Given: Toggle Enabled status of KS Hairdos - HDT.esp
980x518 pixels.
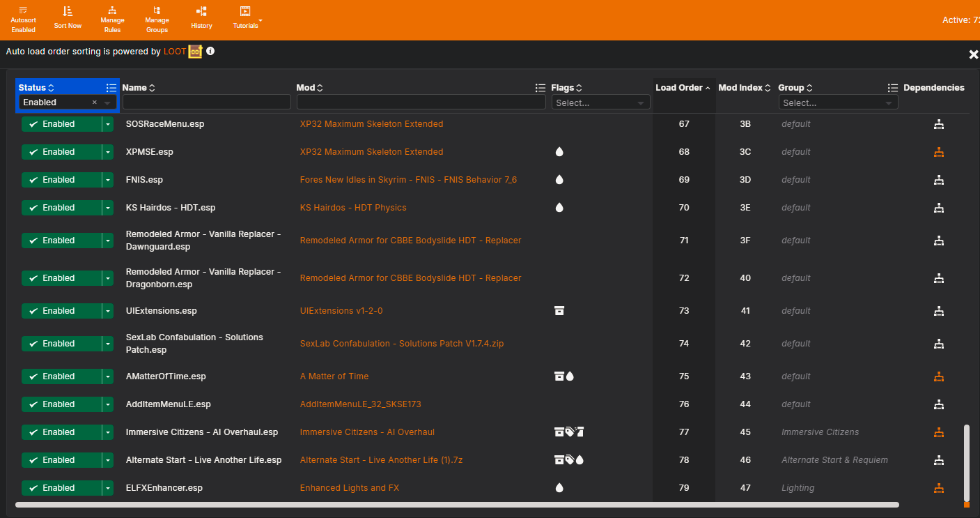Looking at the screenshot, I should point(61,208).
